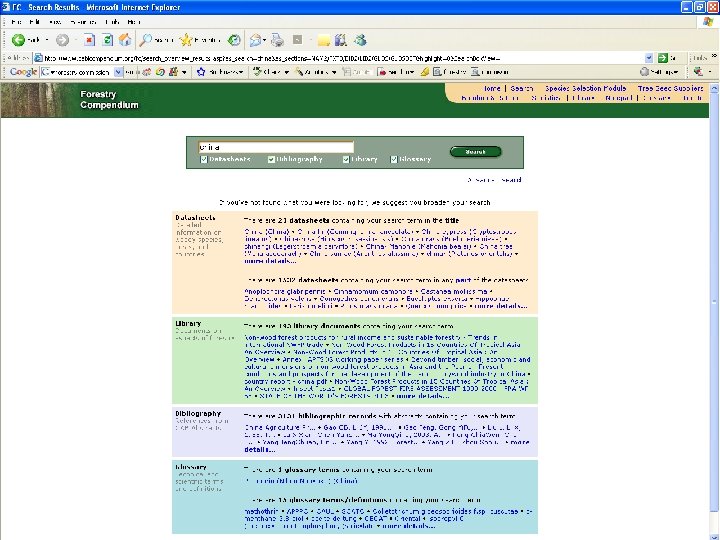Open Favorites star in the toolbar
720x540 pixels.
point(186,40)
